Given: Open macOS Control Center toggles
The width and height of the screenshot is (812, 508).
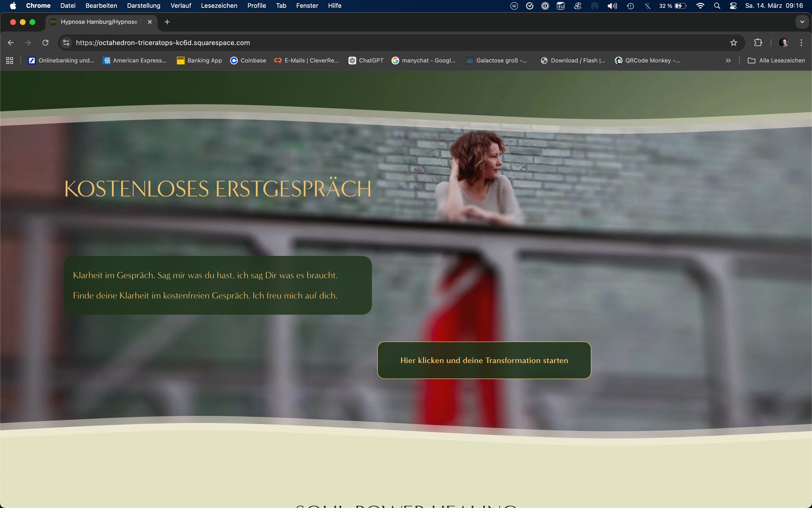Looking at the screenshot, I should point(733,6).
